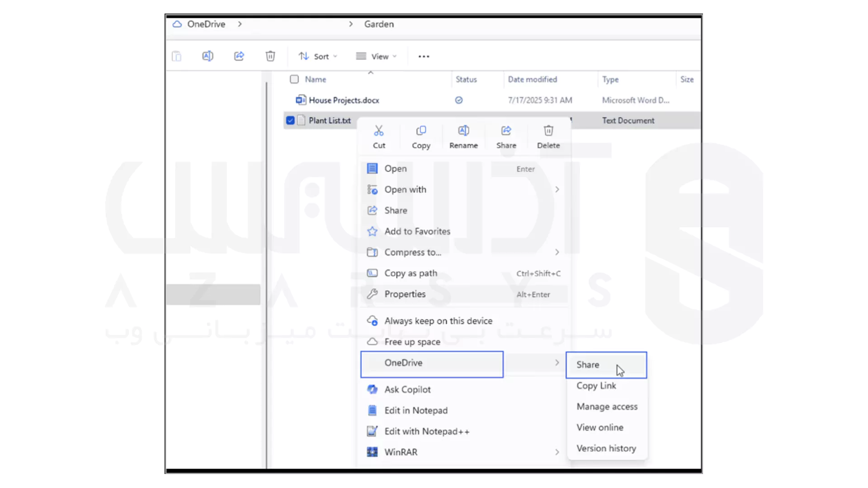Viewport: 868px width, 488px height.
Task: Share the file using the context icon
Action: pyautogui.click(x=506, y=136)
